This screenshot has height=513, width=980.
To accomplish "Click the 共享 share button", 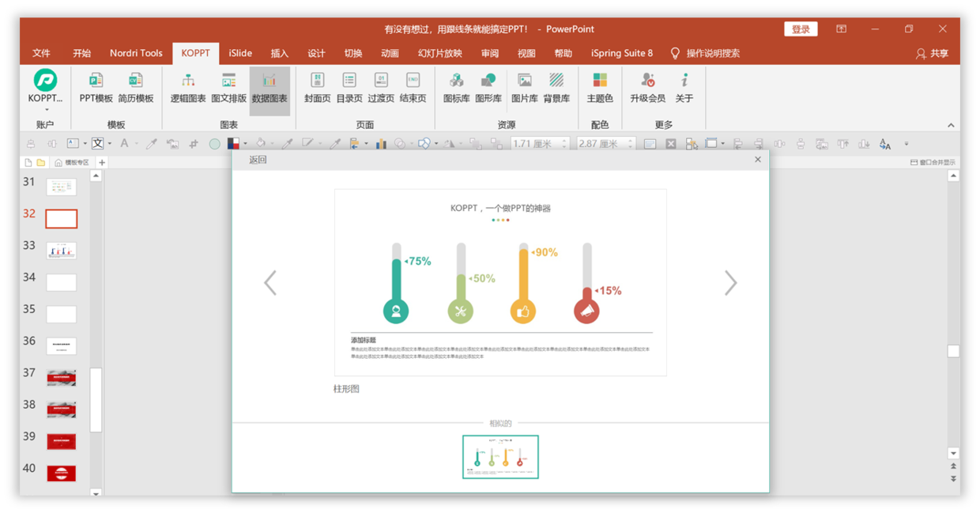I will pyautogui.click(x=932, y=53).
